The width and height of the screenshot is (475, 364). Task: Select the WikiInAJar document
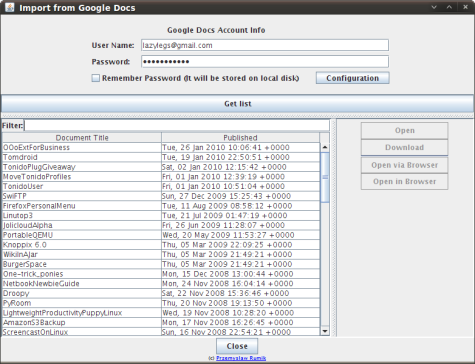[x=82, y=254]
